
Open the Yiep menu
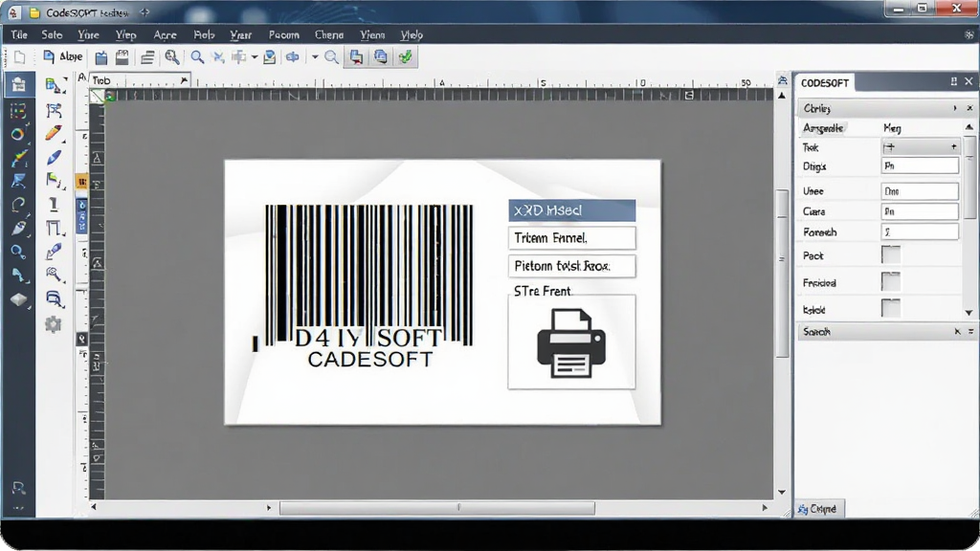point(125,35)
